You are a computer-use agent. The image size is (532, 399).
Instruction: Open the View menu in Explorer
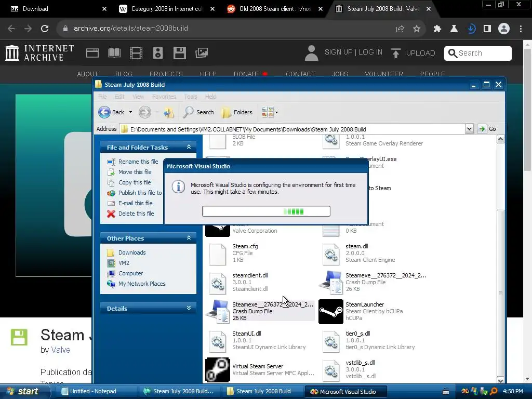138,97
